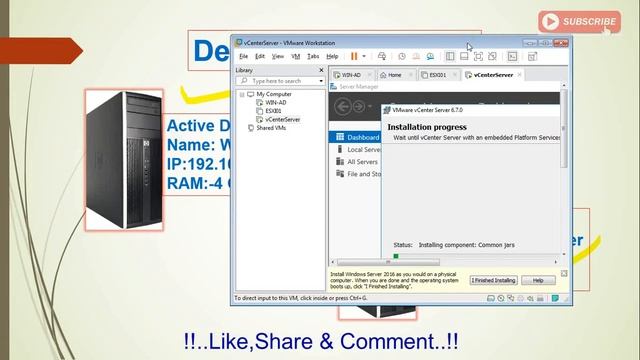Toggle the library sidebar view icon
The height and width of the screenshot is (360, 640).
[x=450, y=56]
